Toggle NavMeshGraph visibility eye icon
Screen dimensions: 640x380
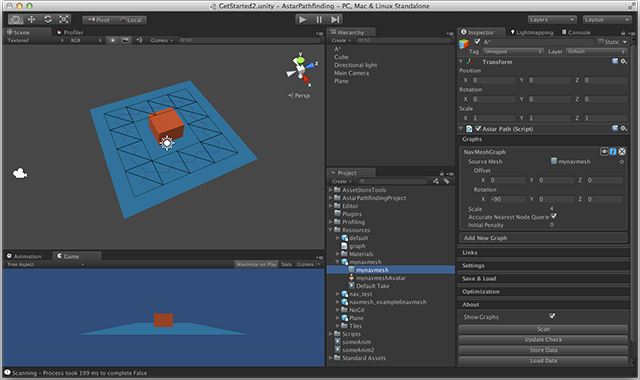[x=604, y=151]
